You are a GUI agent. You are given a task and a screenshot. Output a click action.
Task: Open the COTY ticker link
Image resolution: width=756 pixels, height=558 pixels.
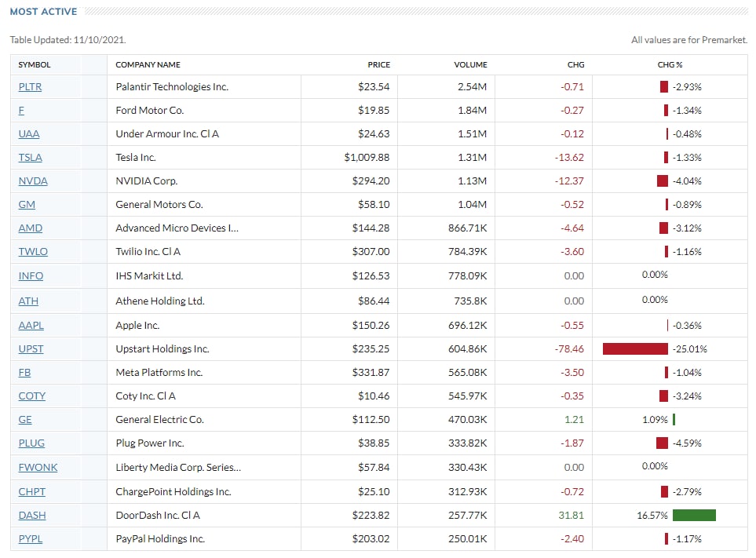click(32, 396)
